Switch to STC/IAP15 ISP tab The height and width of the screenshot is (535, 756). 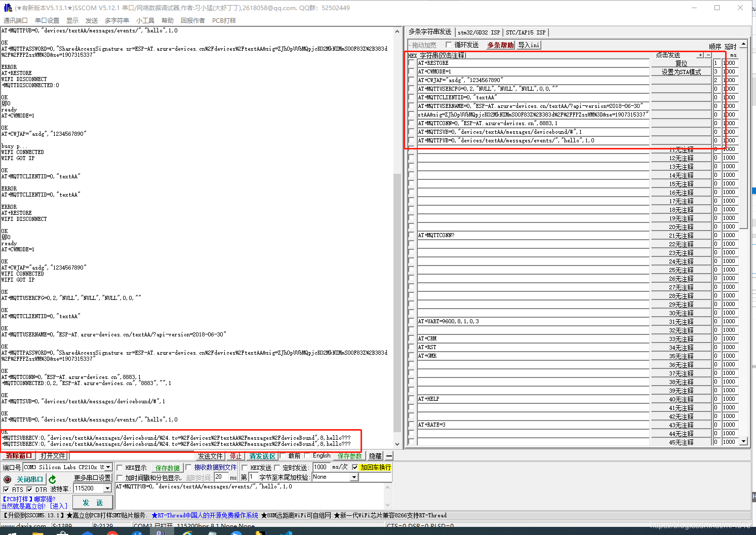[526, 32]
